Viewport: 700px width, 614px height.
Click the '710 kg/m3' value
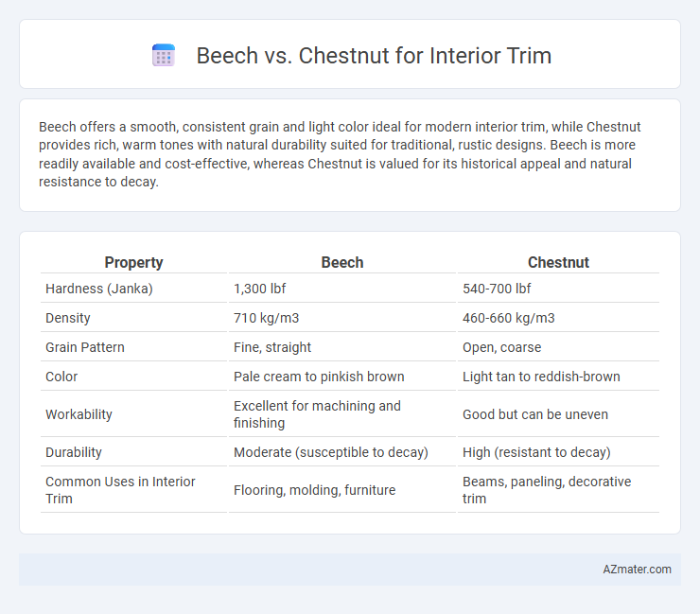pyautogui.click(x=266, y=318)
